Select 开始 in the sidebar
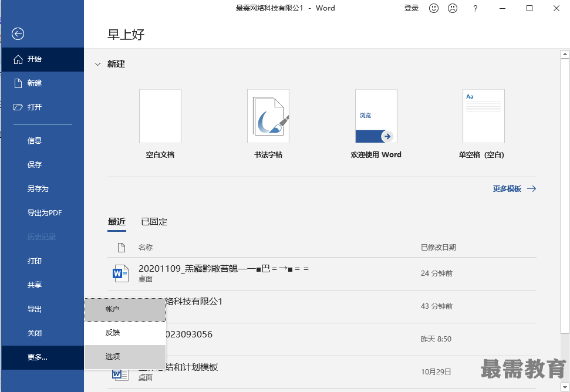 click(x=42, y=59)
